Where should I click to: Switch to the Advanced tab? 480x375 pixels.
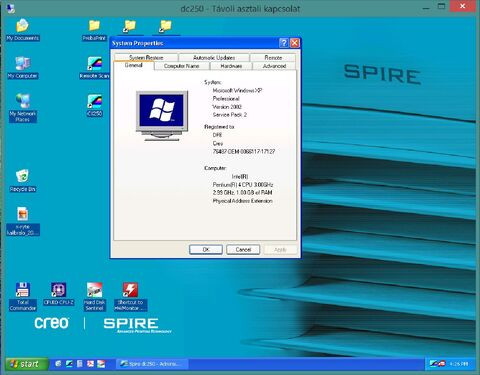click(274, 66)
